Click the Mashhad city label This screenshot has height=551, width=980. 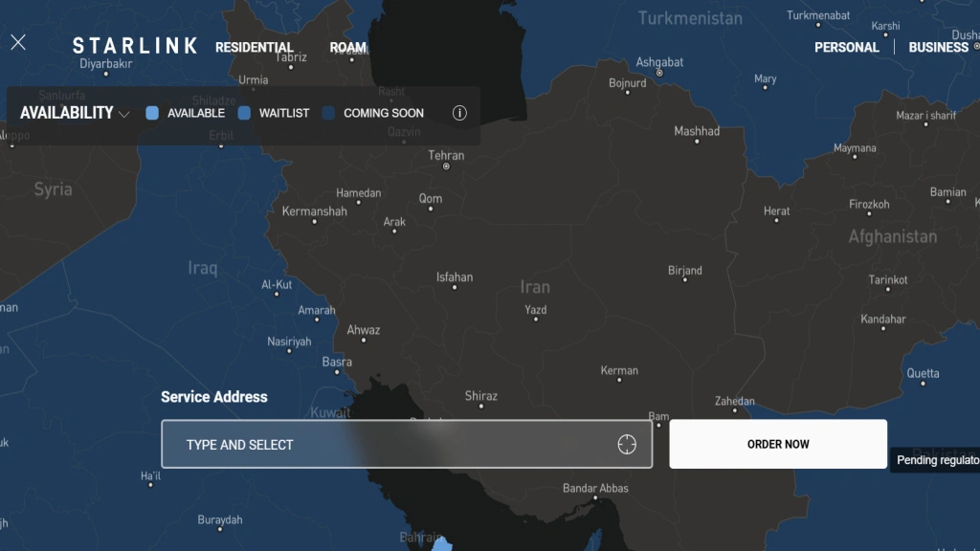[x=697, y=131]
